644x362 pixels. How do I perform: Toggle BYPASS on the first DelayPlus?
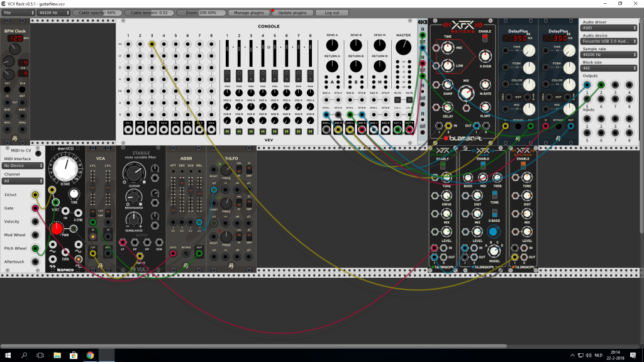(518, 126)
